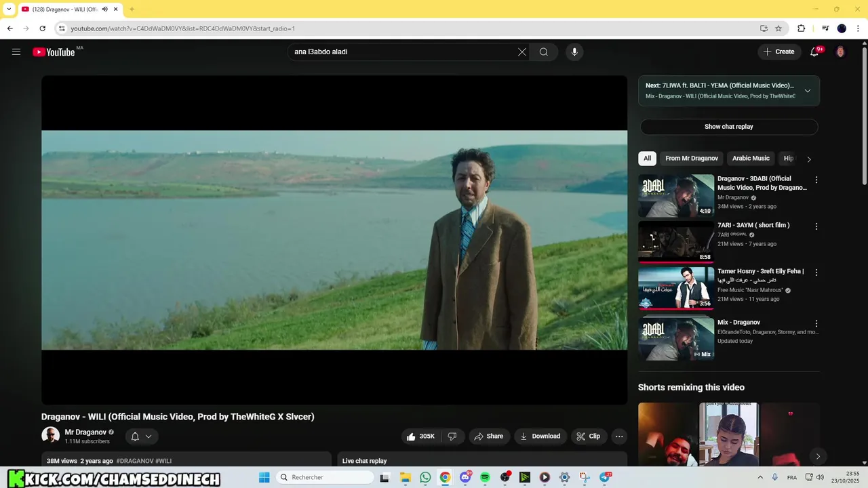View site information icon in address bar
This screenshot has width=868, height=488.
pyautogui.click(x=62, y=28)
